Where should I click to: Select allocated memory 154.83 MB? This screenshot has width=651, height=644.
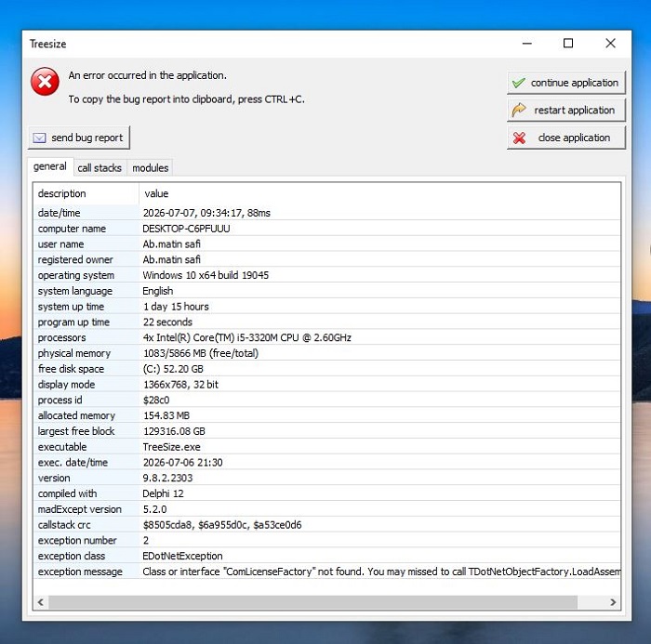(x=166, y=415)
